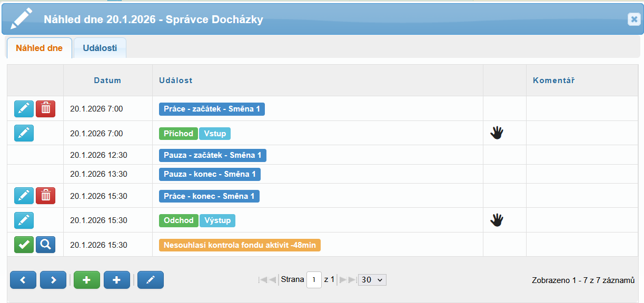Confirm the Nesouhlasí kontrola warning with green checkmark
The width and height of the screenshot is (644, 303).
(24, 245)
